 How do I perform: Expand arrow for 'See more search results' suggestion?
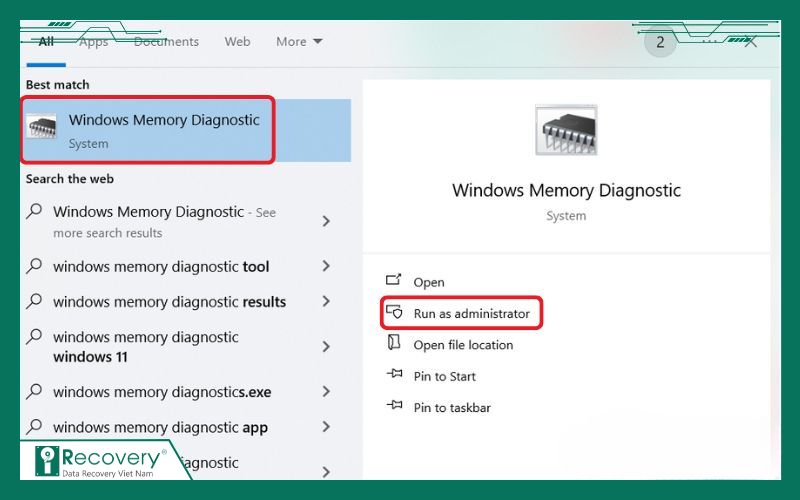click(326, 221)
